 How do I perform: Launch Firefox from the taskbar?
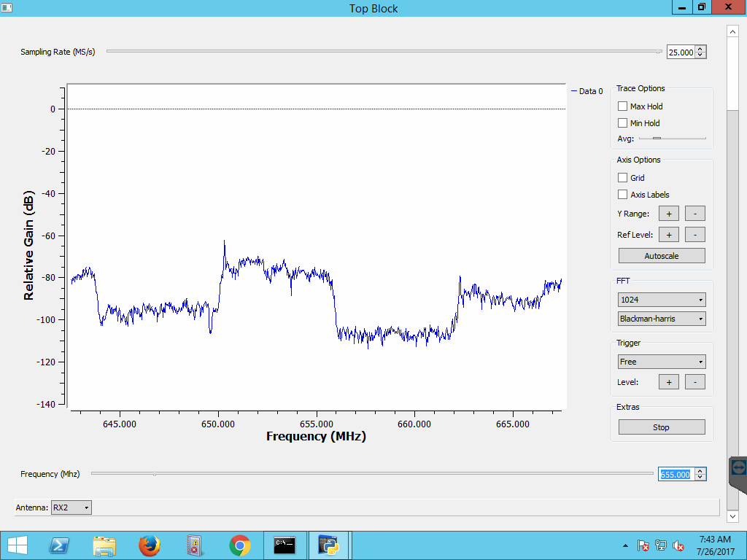point(149,545)
